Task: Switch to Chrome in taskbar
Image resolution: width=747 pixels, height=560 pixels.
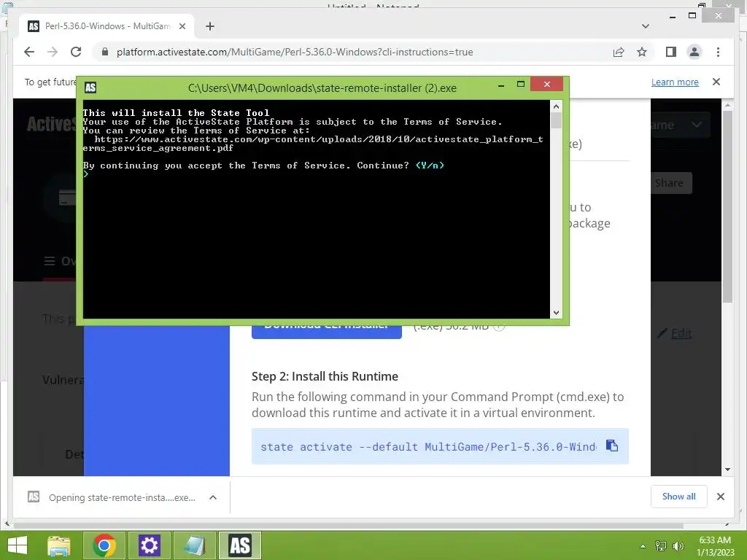Action: pyautogui.click(x=104, y=545)
